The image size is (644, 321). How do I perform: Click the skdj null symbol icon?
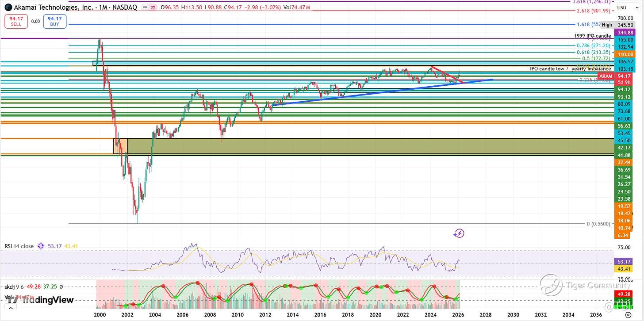point(61,287)
